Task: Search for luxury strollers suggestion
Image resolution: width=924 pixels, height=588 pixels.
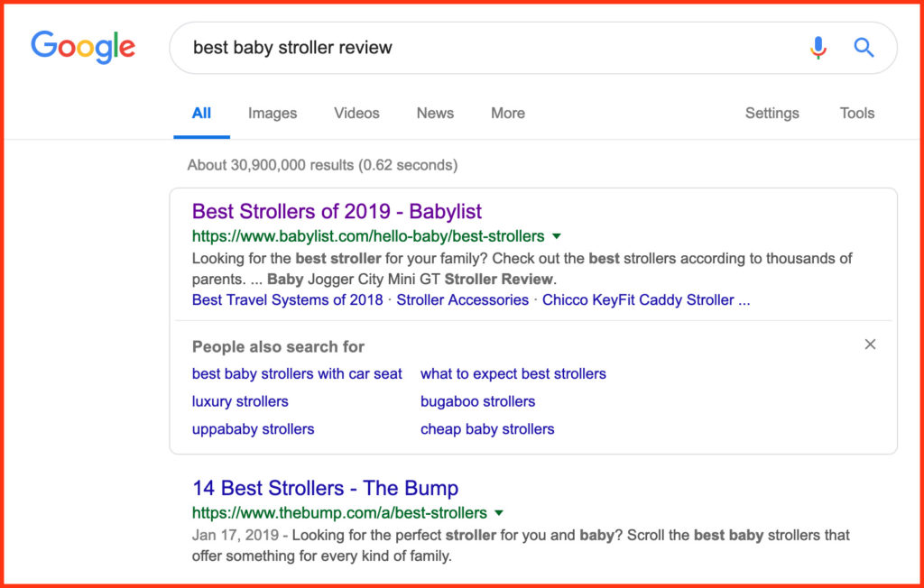Action: tap(240, 401)
